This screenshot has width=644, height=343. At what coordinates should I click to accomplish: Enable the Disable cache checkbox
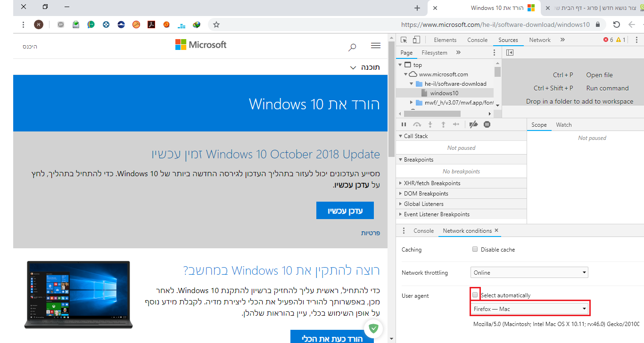(x=475, y=249)
